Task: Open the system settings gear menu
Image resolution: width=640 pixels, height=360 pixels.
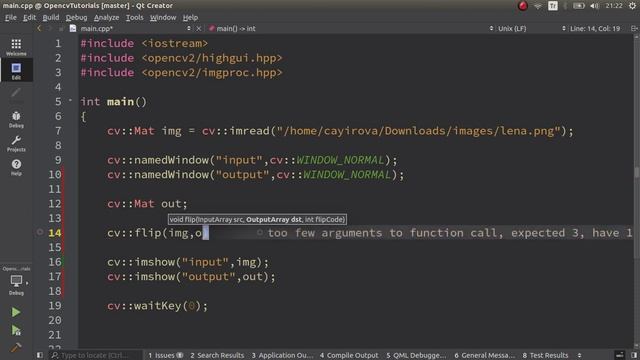Action: (632, 6)
